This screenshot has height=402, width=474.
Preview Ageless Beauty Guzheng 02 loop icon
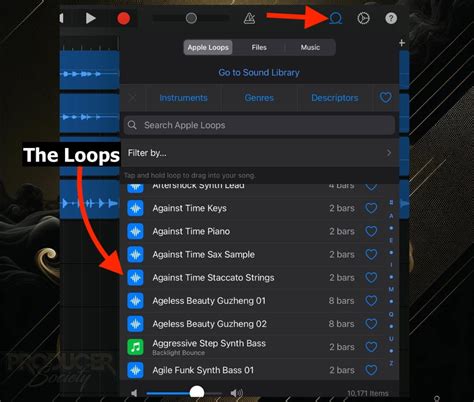point(135,324)
